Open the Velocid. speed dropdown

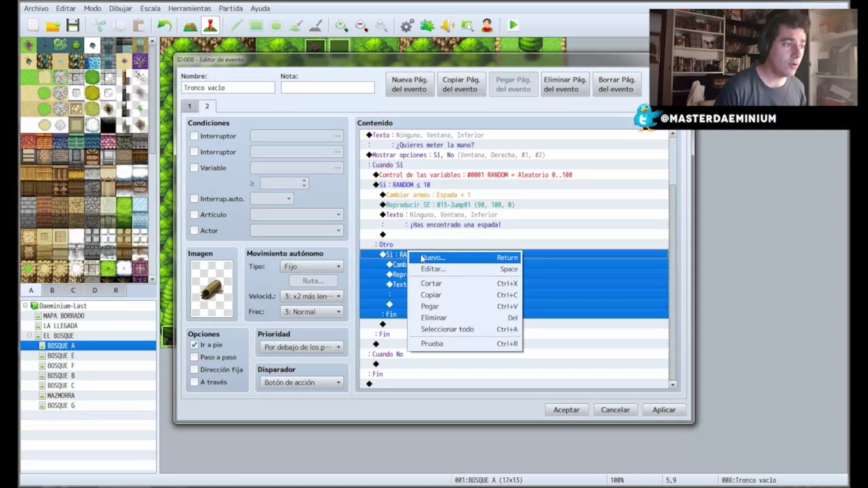click(x=311, y=296)
